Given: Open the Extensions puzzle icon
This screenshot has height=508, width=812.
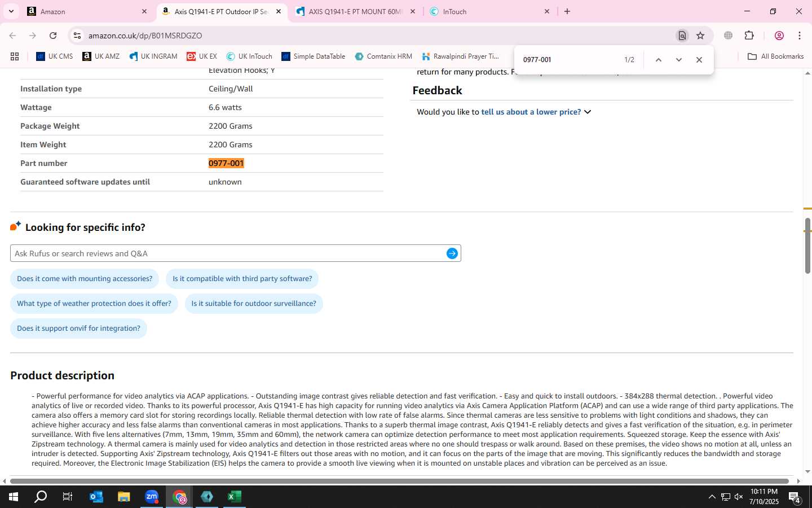Looking at the screenshot, I should [749, 36].
